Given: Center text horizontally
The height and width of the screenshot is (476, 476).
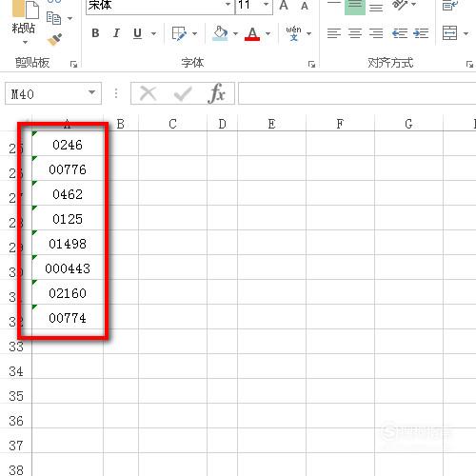Looking at the screenshot, I should click(355, 33).
